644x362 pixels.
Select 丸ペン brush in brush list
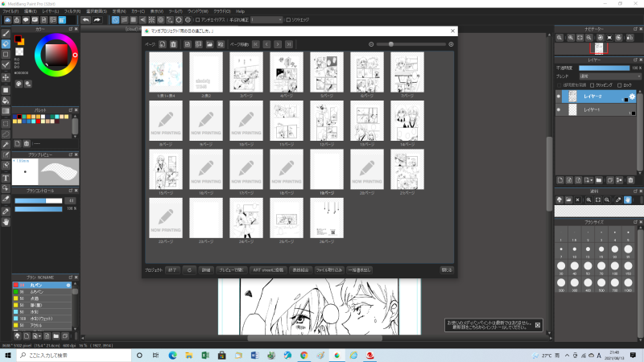point(42,285)
